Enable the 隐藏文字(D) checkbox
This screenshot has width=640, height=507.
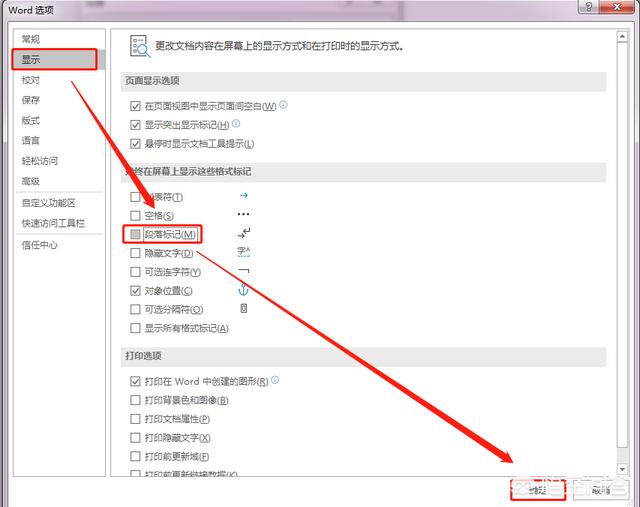coord(135,253)
